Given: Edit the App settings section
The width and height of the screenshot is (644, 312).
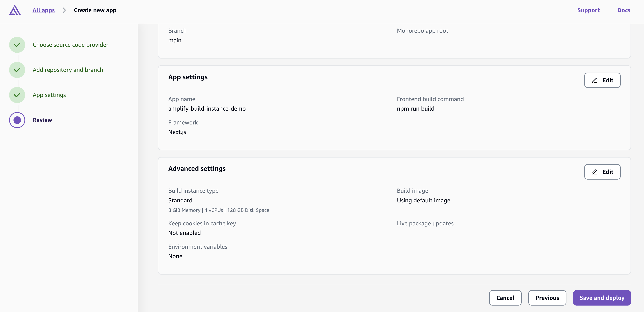Looking at the screenshot, I should click(x=602, y=80).
